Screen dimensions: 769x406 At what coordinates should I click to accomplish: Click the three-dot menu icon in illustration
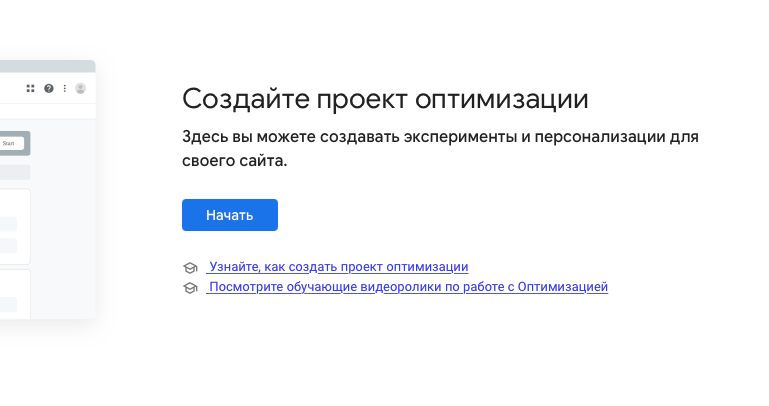click(x=64, y=88)
